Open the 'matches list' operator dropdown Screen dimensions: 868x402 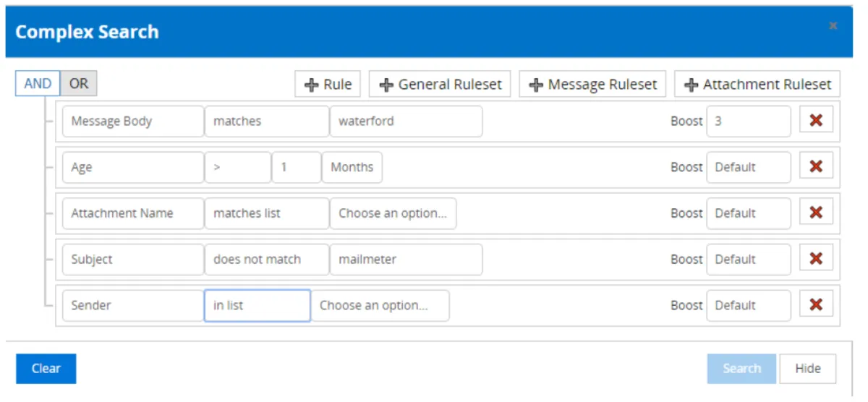click(266, 213)
